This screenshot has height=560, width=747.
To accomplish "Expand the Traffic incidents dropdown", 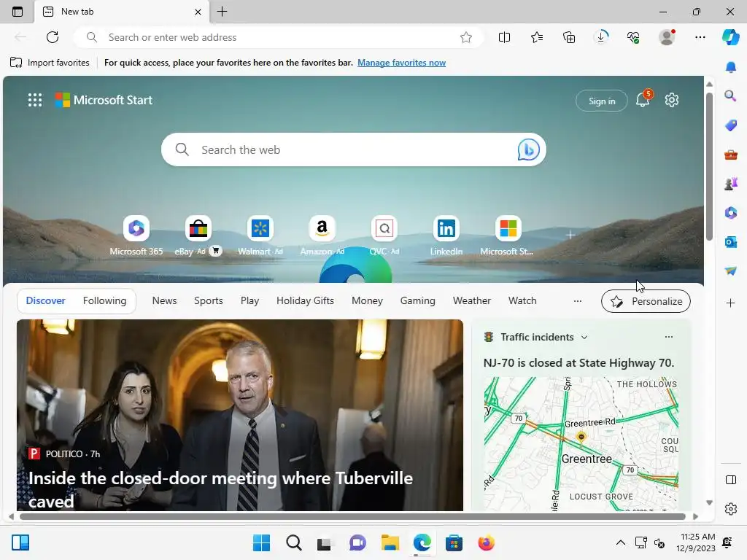I will pyautogui.click(x=584, y=337).
